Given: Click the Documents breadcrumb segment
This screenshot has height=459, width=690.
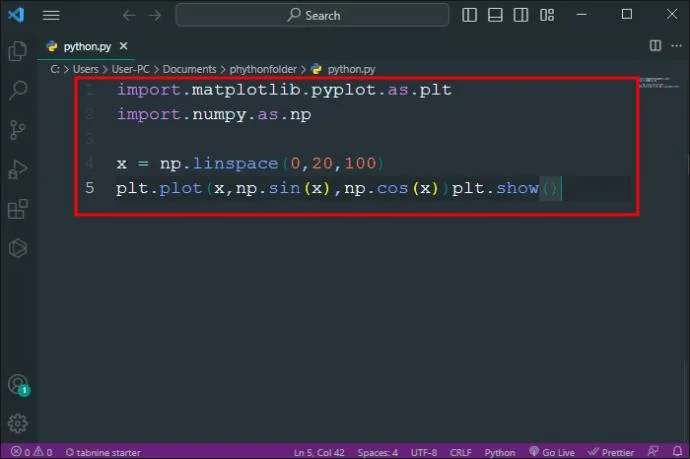Looking at the screenshot, I should 190,69.
